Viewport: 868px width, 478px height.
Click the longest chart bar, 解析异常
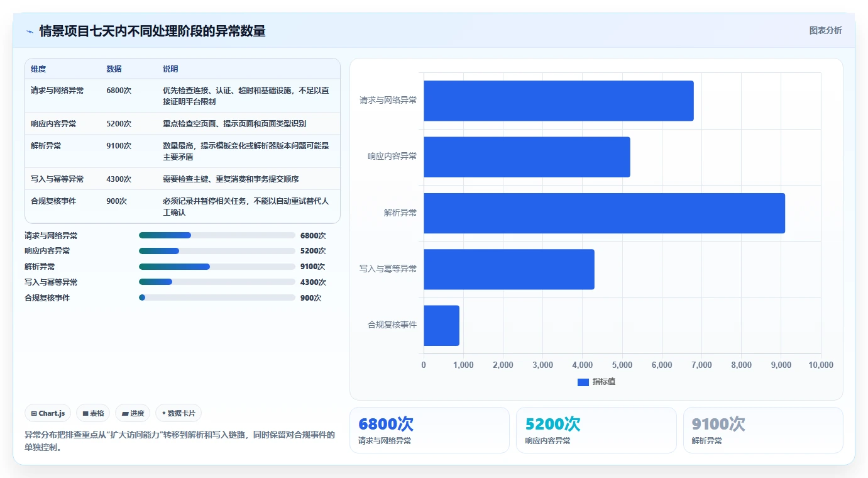click(x=604, y=213)
